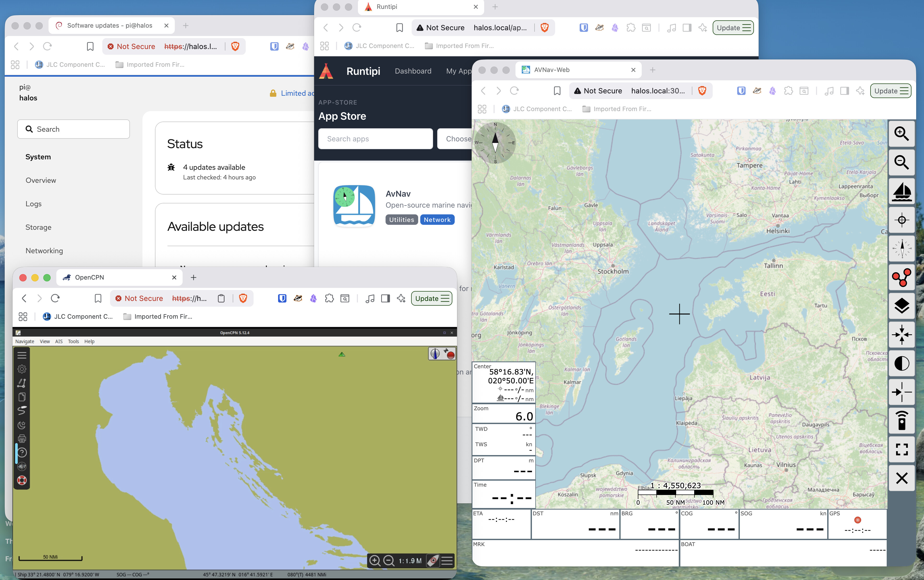Toggle the Brave sidebar panel icon
The image size is (924, 580).
(385, 298)
